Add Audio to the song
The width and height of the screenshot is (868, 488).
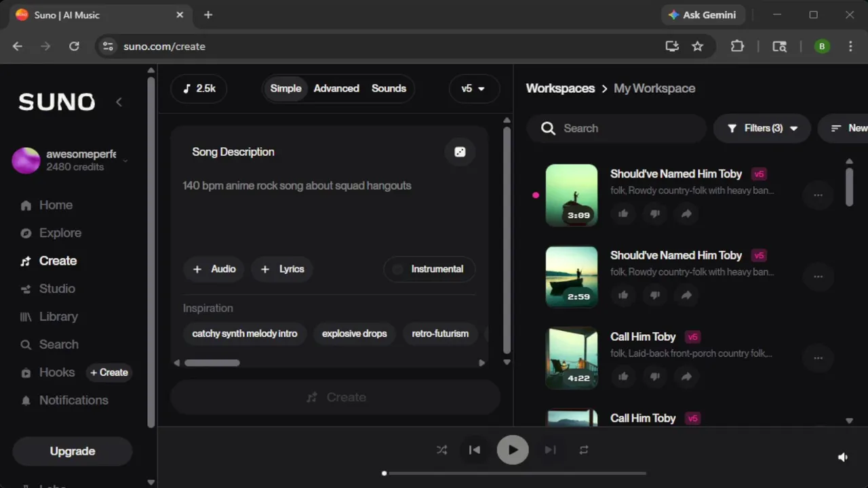tap(214, 269)
